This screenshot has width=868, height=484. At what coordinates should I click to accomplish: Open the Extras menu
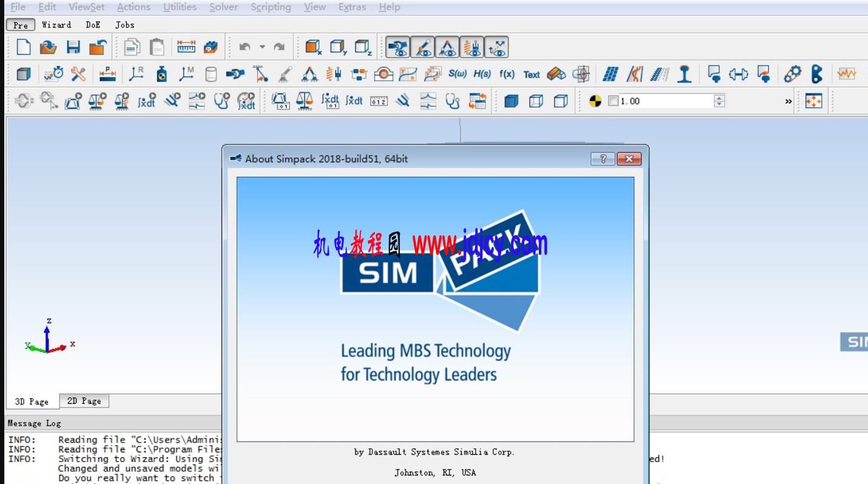(x=352, y=7)
